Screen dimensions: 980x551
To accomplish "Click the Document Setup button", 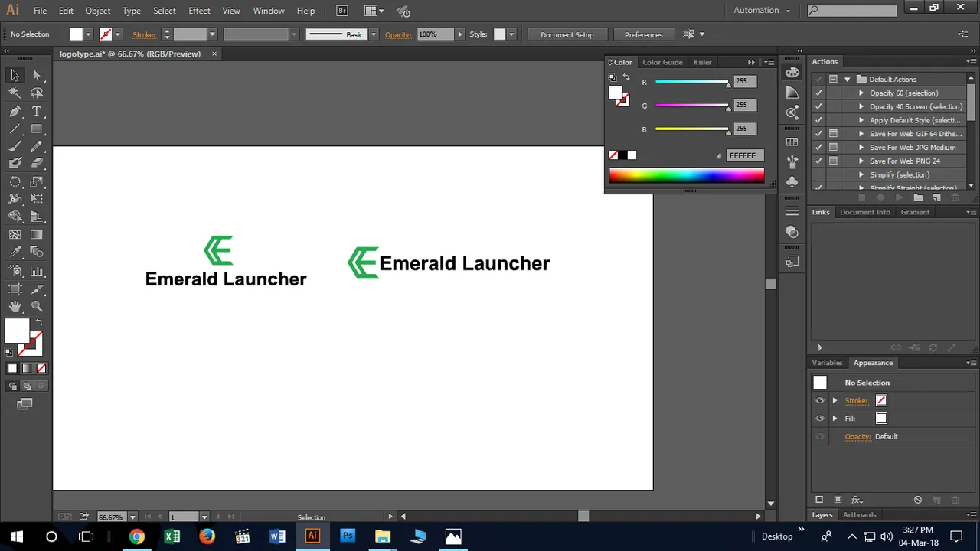I will 567,34.
